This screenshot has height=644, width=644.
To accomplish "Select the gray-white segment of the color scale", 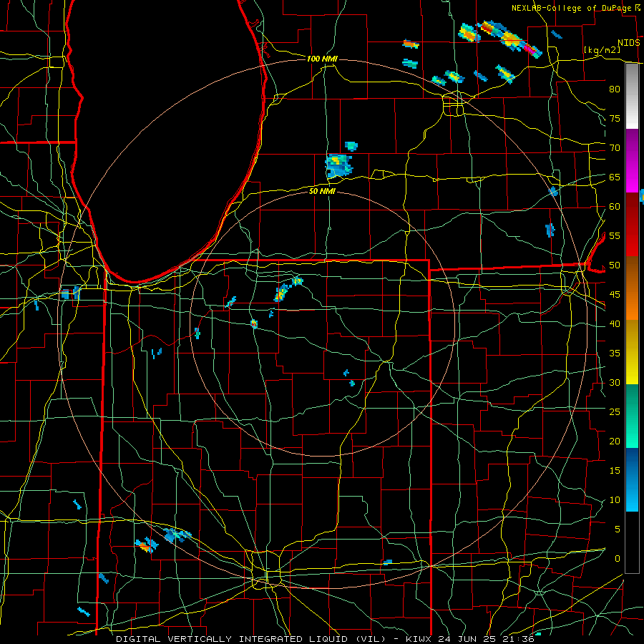I will (x=632, y=96).
